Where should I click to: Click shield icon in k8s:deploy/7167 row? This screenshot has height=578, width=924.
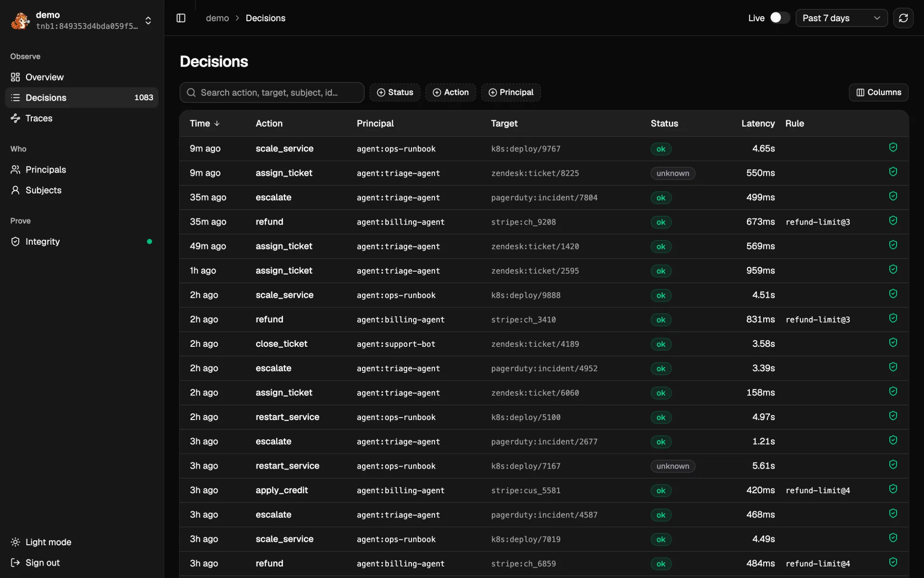893,465
